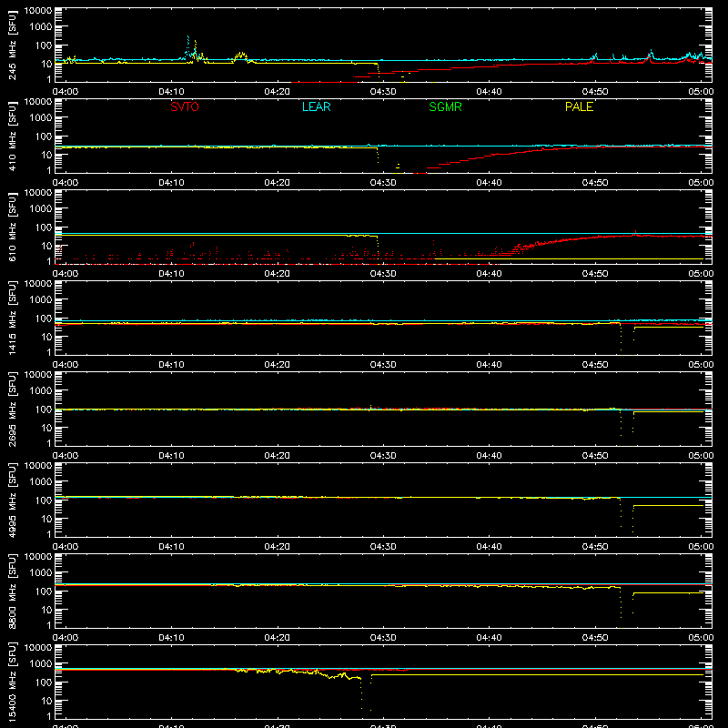This screenshot has height=728, width=728.
Task: Select the 410 MHz [SFU] axis label
Action: [x=13, y=136]
